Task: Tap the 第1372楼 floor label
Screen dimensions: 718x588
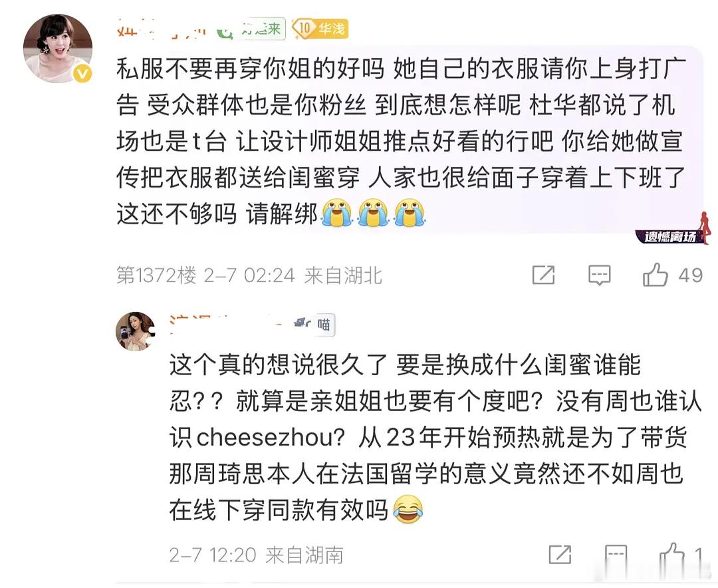Action: click(x=156, y=275)
